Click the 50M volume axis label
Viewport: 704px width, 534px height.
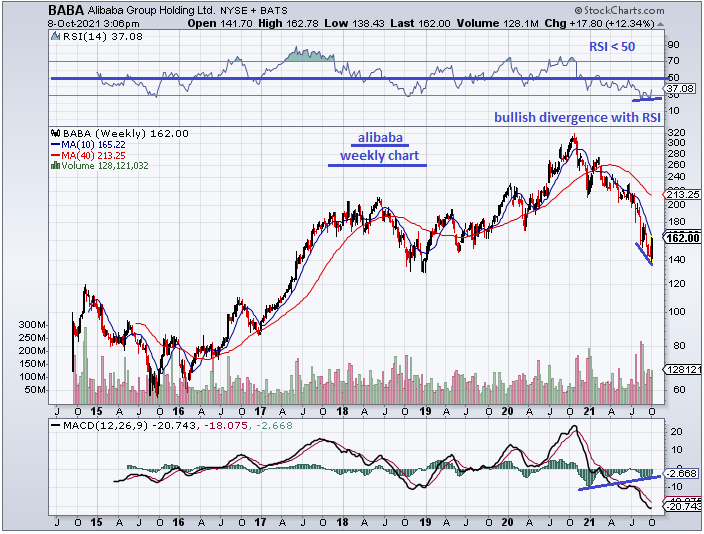(35, 390)
